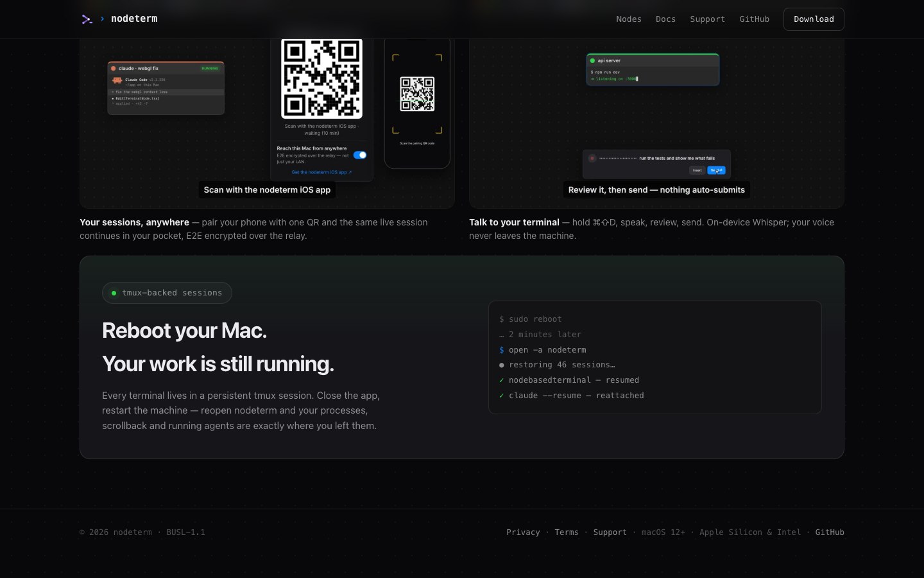
Task: Click the large pairing QR code
Action: [322, 78]
